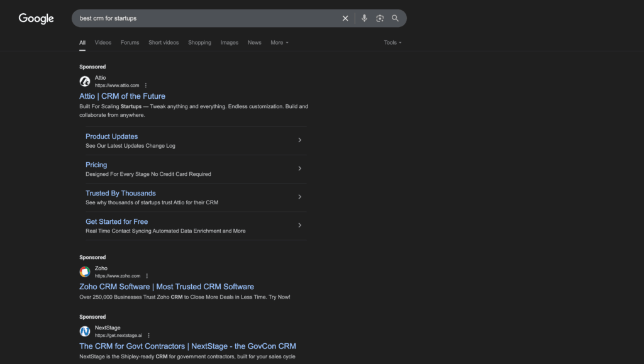Click the 'NextStage' advertiser name
The height and width of the screenshot is (364, 644).
coord(108,328)
